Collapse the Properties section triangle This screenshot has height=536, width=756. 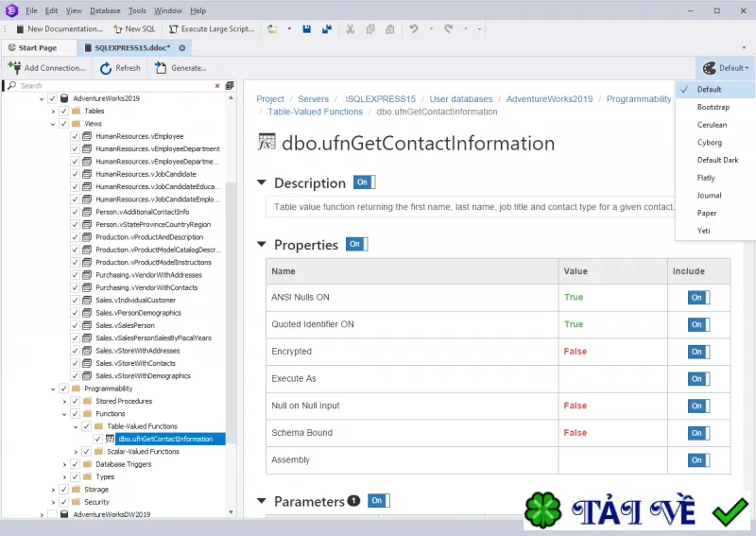click(x=262, y=245)
